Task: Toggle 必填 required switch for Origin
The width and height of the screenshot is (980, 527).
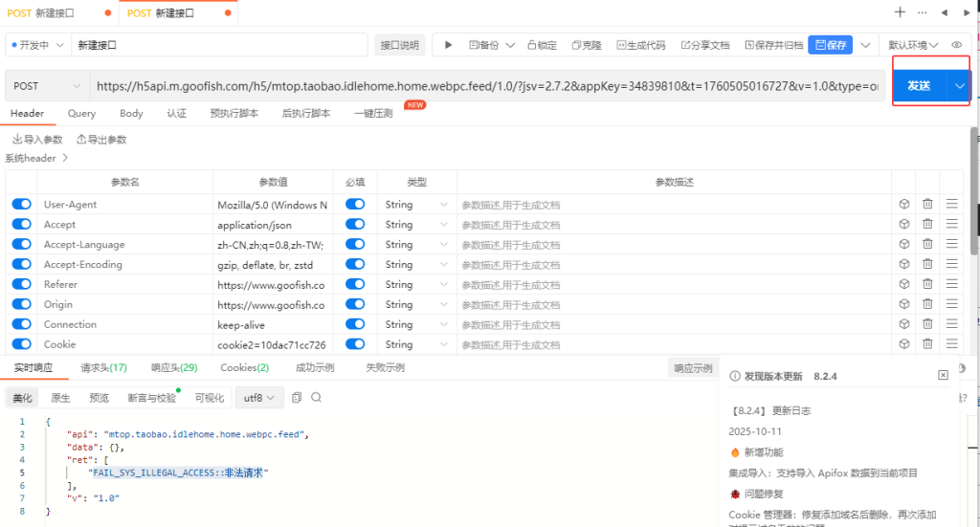Action: 355,304
